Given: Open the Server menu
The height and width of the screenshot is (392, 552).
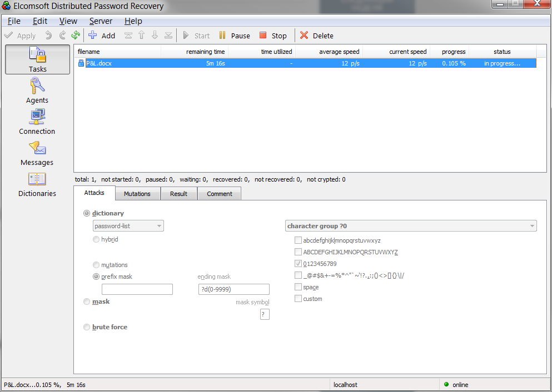Looking at the screenshot, I should (101, 21).
